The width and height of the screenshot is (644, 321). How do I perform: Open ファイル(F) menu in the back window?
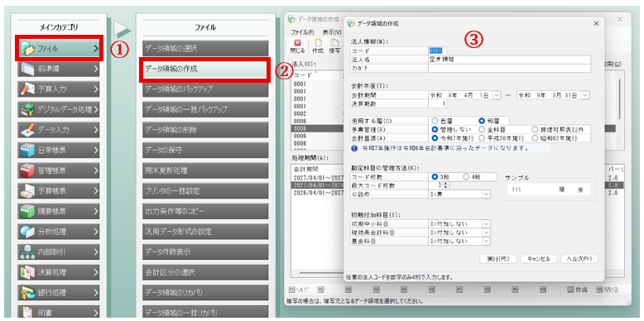tap(302, 32)
